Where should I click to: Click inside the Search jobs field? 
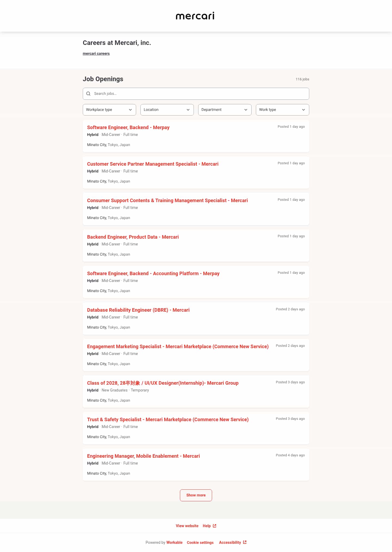point(196,94)
